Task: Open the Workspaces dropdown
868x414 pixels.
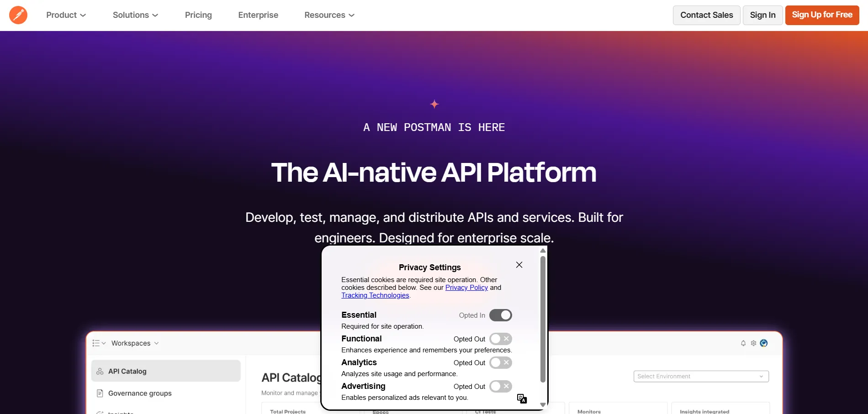Action: point(135,343)
